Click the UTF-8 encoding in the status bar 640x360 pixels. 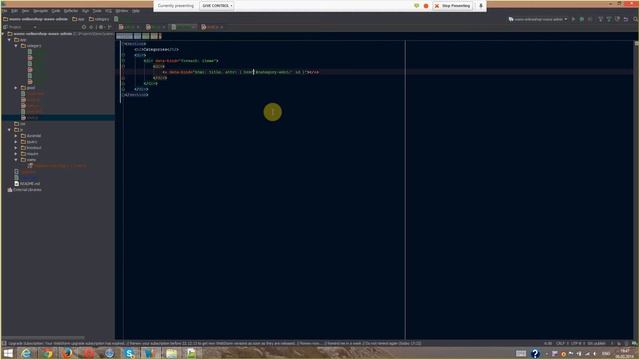click(x=578, y=343)
